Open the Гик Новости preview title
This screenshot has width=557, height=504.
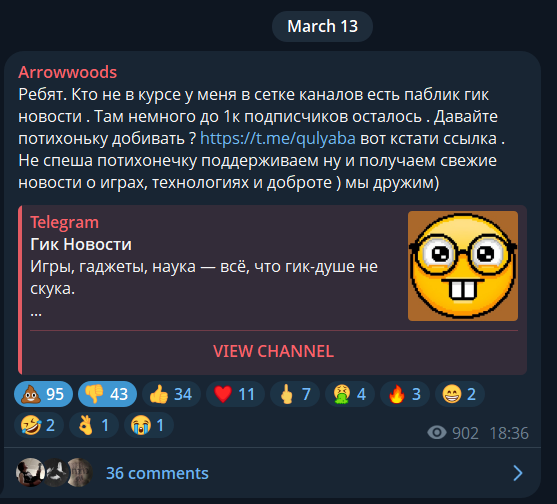pyautogui.click(x=81, y=244)
